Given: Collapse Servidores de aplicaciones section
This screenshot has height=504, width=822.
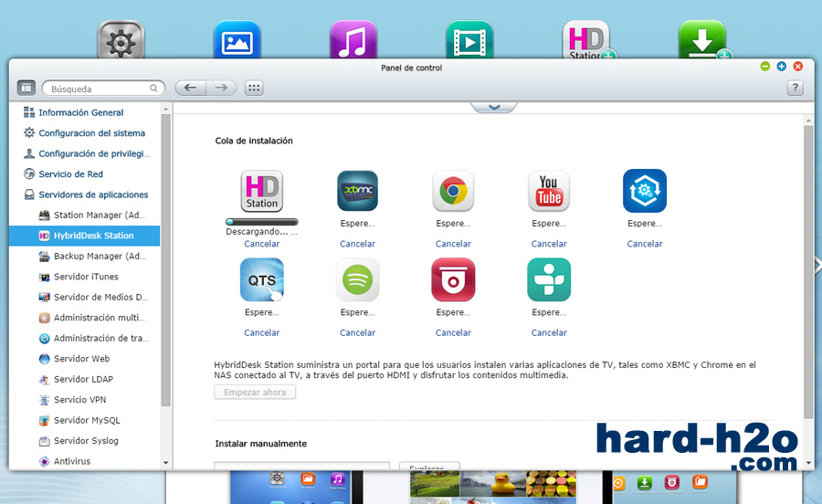Looking at the screenshot, I should (84, 194).
